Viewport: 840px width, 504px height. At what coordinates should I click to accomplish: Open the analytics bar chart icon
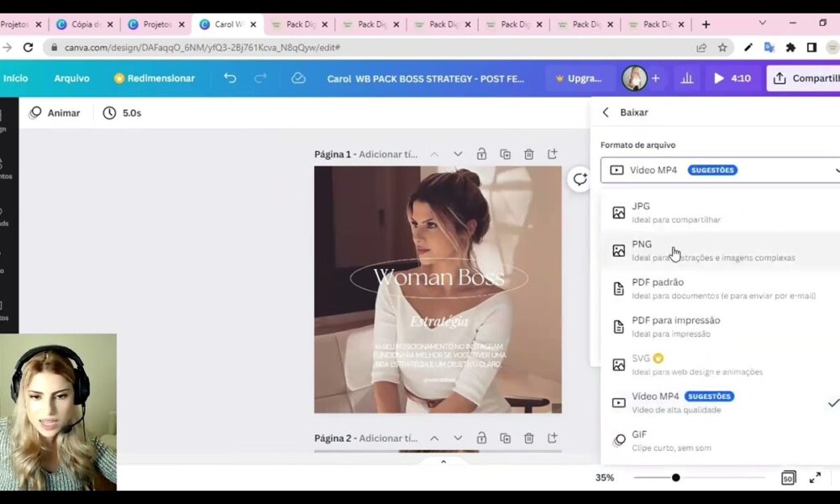(687, 78)
